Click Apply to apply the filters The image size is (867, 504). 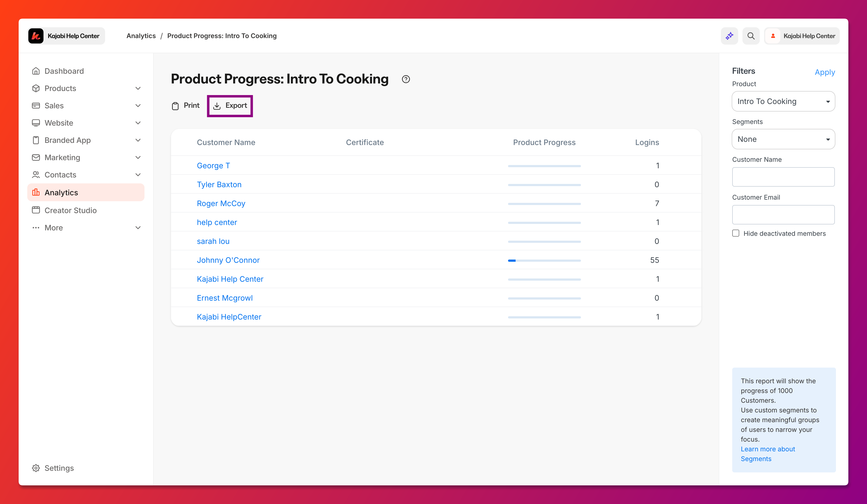pyautogui.click(x=824, y=72)
